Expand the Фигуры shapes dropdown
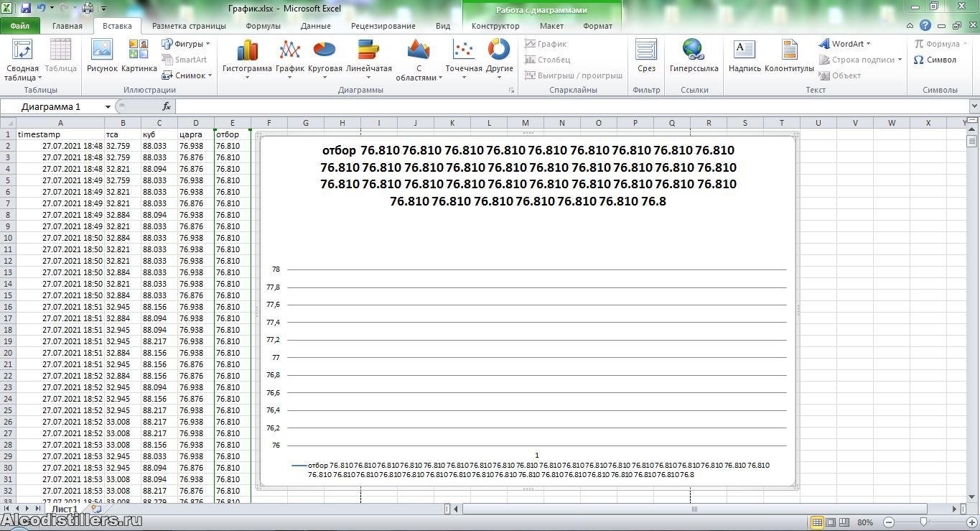 click(x=186, y=44)
